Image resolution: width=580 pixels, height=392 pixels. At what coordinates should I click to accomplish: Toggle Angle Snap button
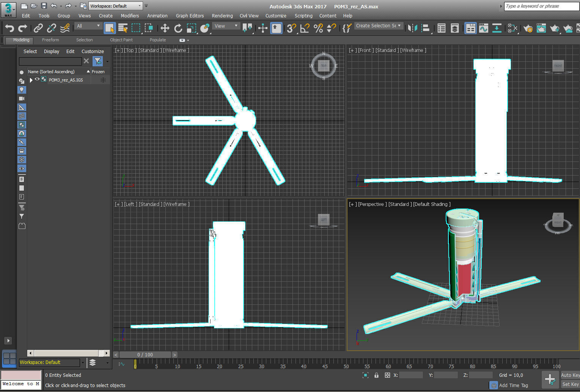pos(305,28)
